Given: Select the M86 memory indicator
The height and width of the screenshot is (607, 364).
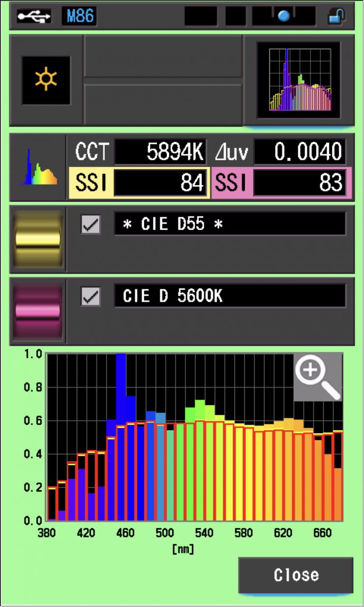Looking at the screenshot, I should click(79, 16).
